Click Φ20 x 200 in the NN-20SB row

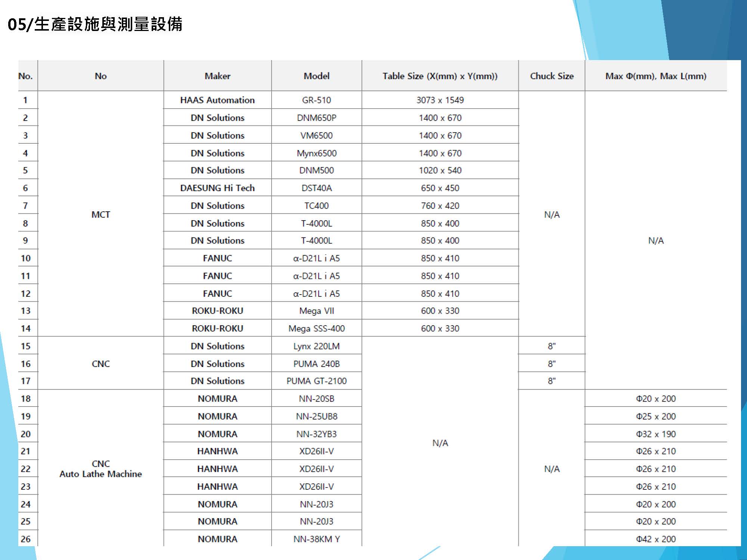[x=656, y=399]
